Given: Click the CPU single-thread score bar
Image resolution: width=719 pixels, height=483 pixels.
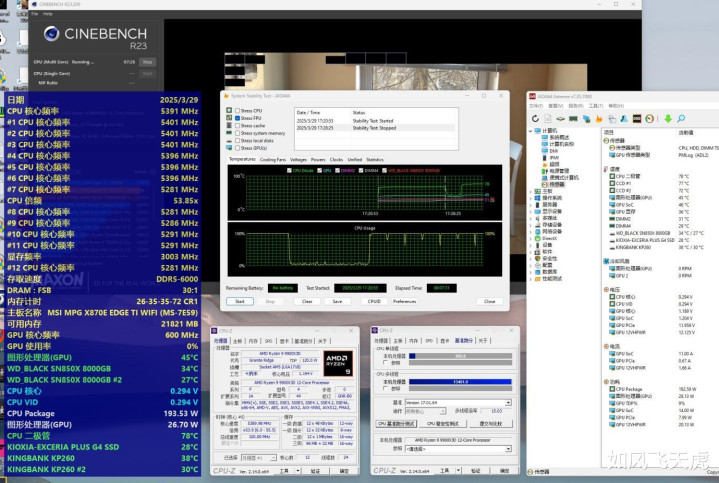Looking at the screenshot, I should click(460, 356).
